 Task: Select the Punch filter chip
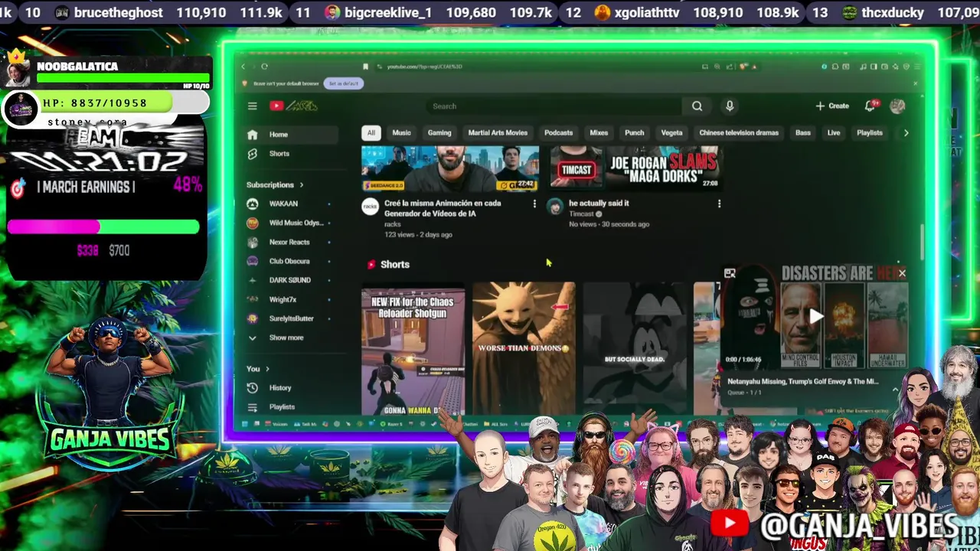[x=634, y=133]
